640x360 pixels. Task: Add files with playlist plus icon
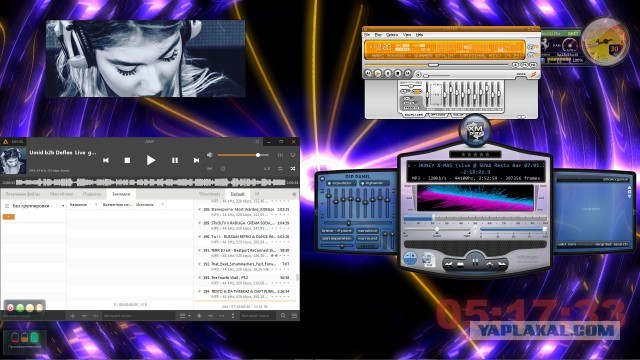(x=199, y=316)
